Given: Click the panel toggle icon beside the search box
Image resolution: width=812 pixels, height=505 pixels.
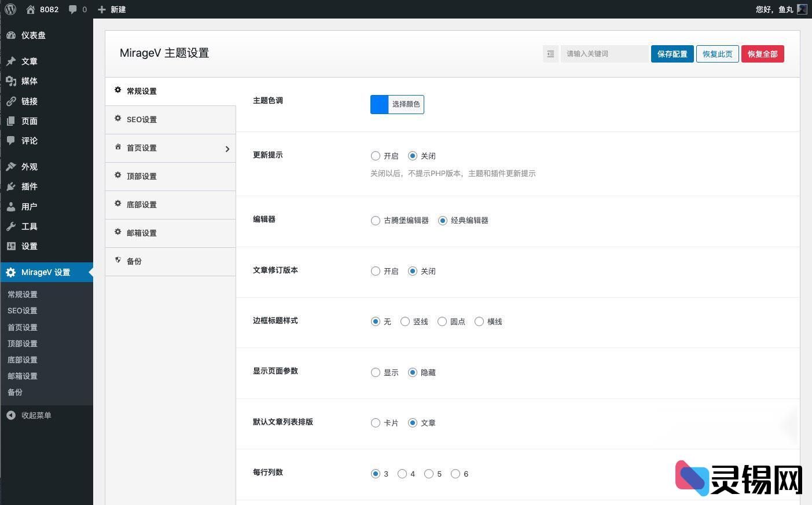Looking at the screenshot, I should (550, 53).
